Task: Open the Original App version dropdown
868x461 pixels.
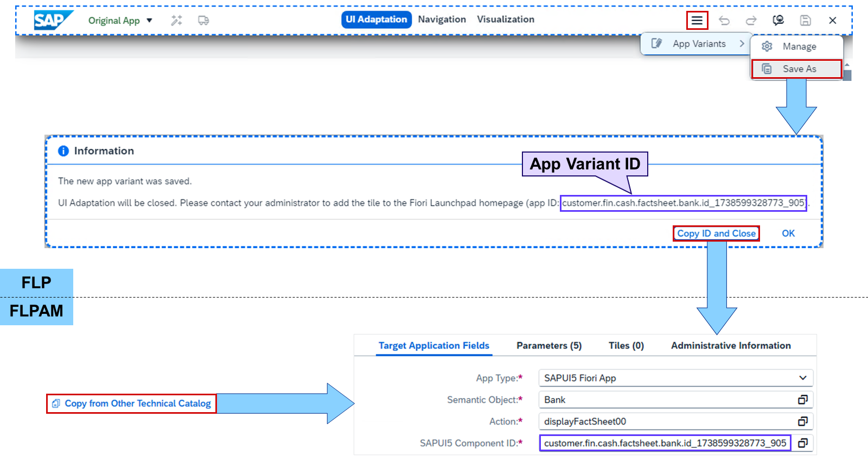Action: point(120,21)
